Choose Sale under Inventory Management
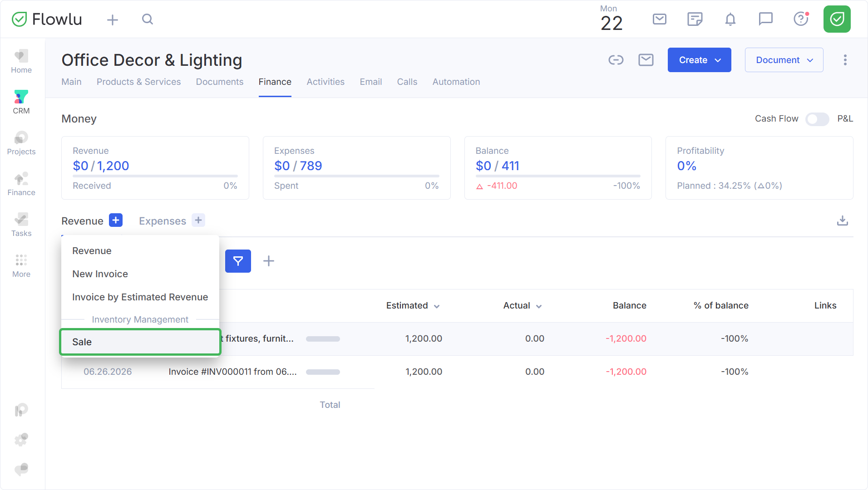Viewport: 868px width, 490px height. [x=140, y=342]
